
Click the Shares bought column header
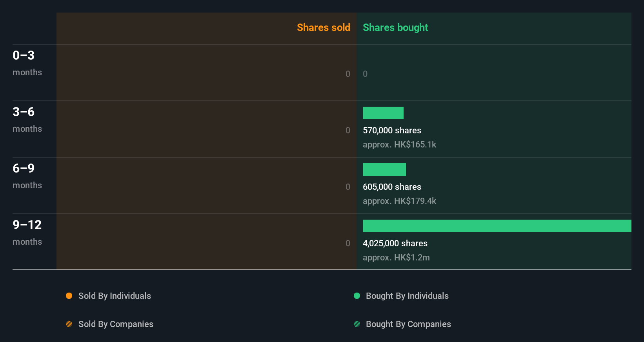(x=395, y=27)
